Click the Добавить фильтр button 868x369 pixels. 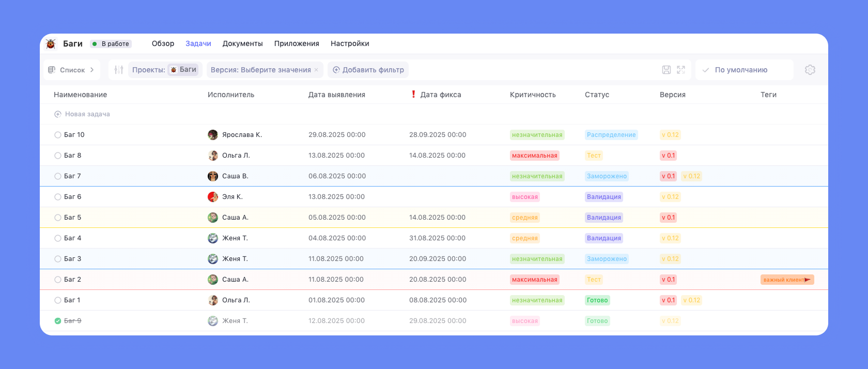(x=368, y=70)
